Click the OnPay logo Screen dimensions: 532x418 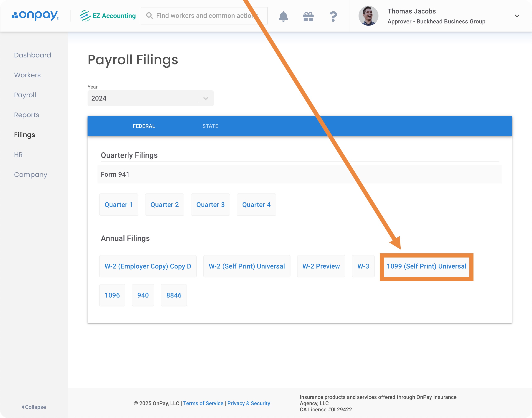(x=35, y=15)
